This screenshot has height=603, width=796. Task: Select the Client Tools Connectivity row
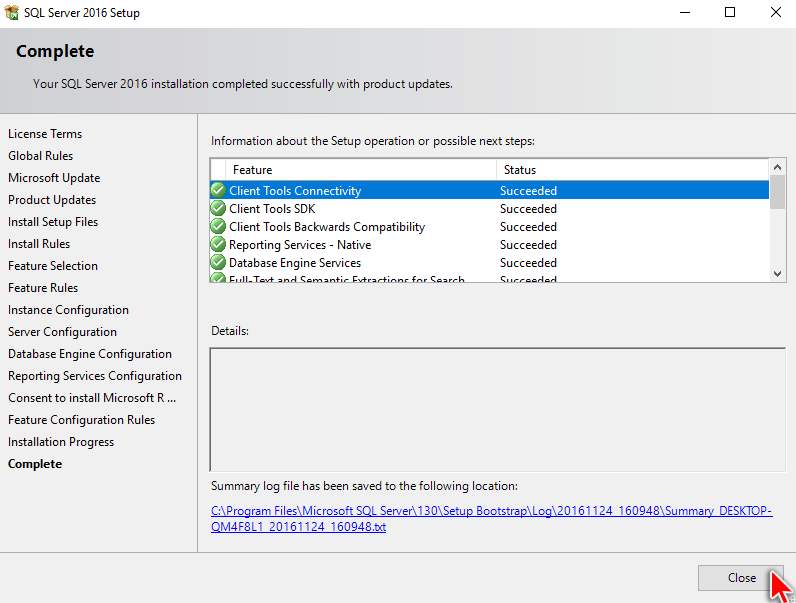[489, 190]
